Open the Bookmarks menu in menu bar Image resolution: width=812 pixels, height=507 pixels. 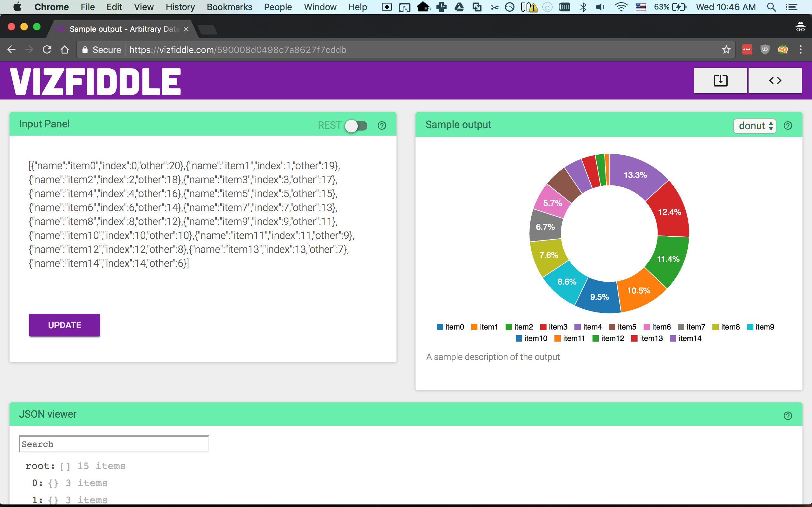pos(229,7)
